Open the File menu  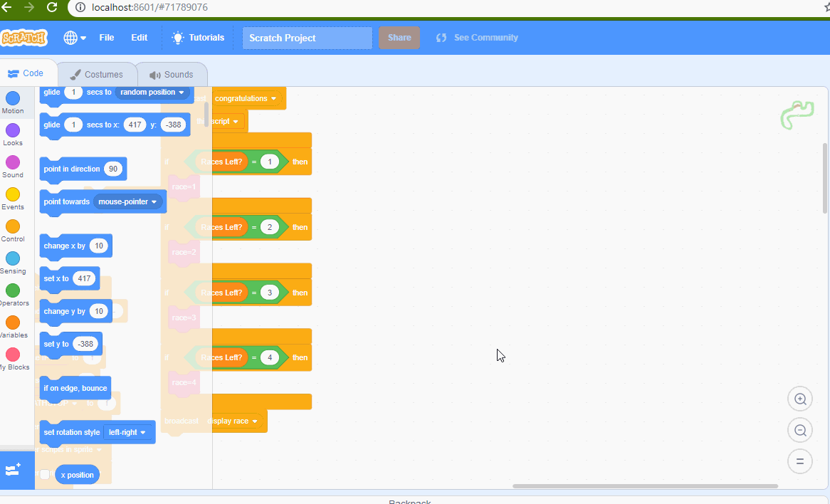click(x=106, y=38)
